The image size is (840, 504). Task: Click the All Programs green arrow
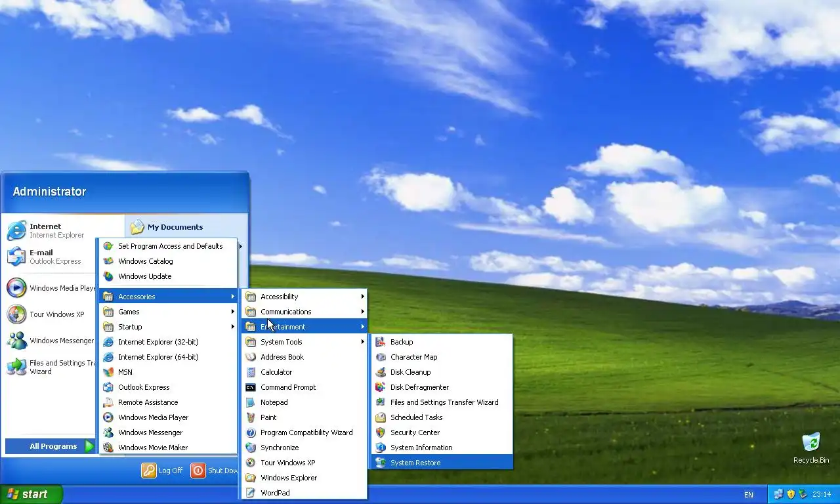pos(89,446)
